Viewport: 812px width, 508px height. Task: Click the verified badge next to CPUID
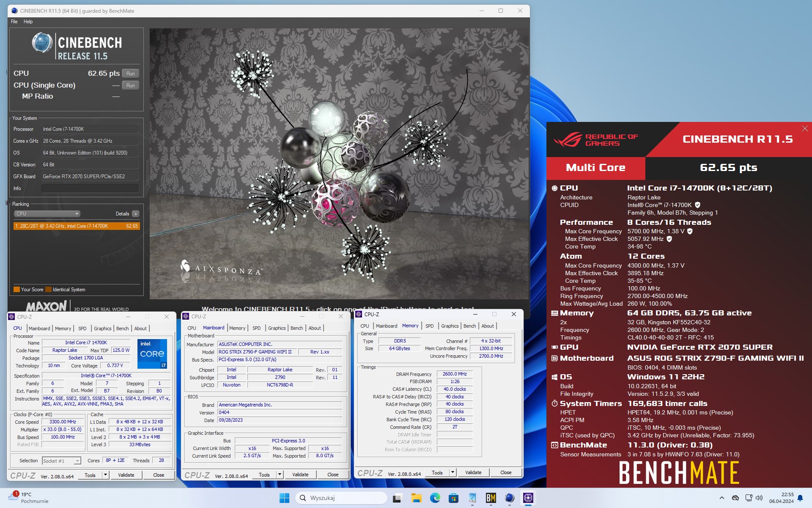tap(697, 205)
